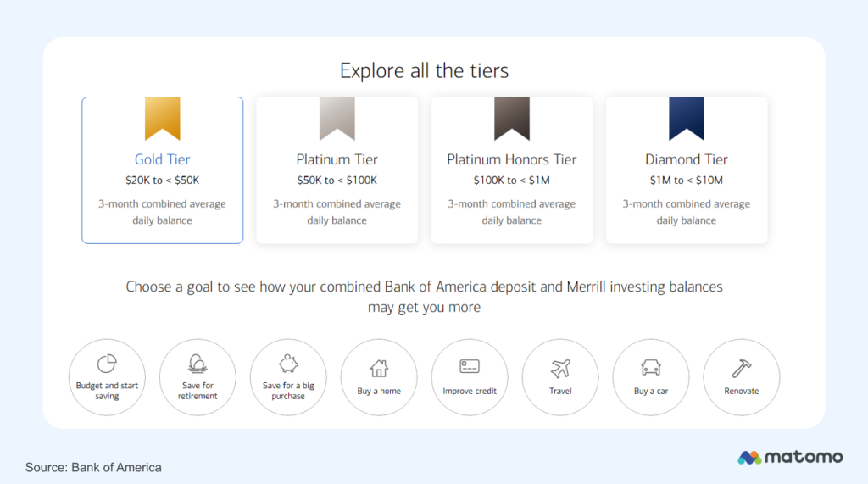Select the Diamond Tier card
This screenshot has width=868, height=484.
pyautogui.click(x=687, y=170)
